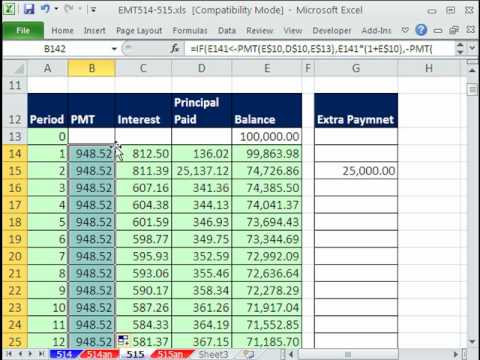Expand the formula bar with the chevron
This screenshot has width=480, height=360.
[472, 48]
